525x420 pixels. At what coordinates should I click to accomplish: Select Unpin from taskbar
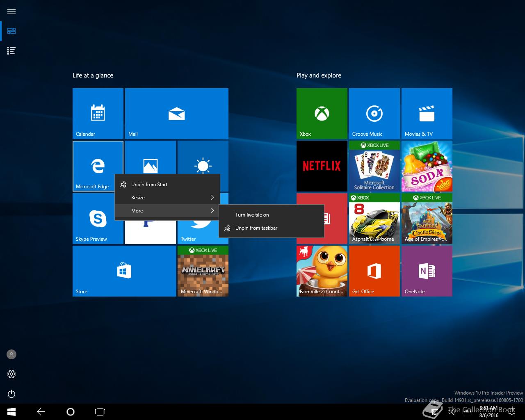pyautogui.click(x=272, y=228)
